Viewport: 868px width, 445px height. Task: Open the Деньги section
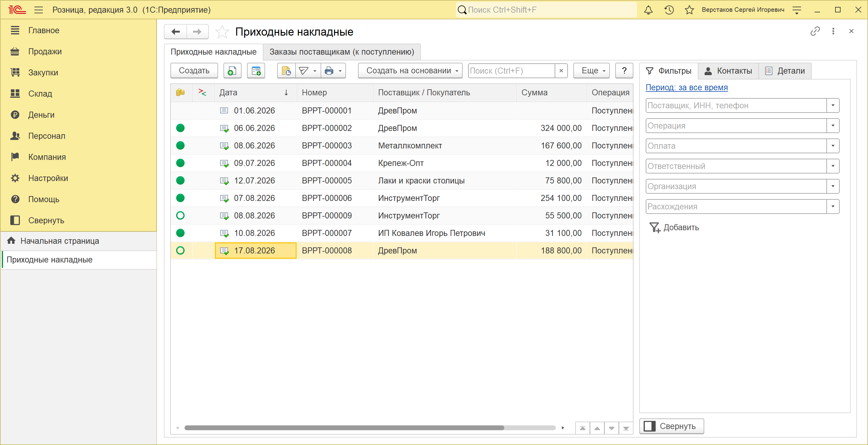click(x=78, y=115)
